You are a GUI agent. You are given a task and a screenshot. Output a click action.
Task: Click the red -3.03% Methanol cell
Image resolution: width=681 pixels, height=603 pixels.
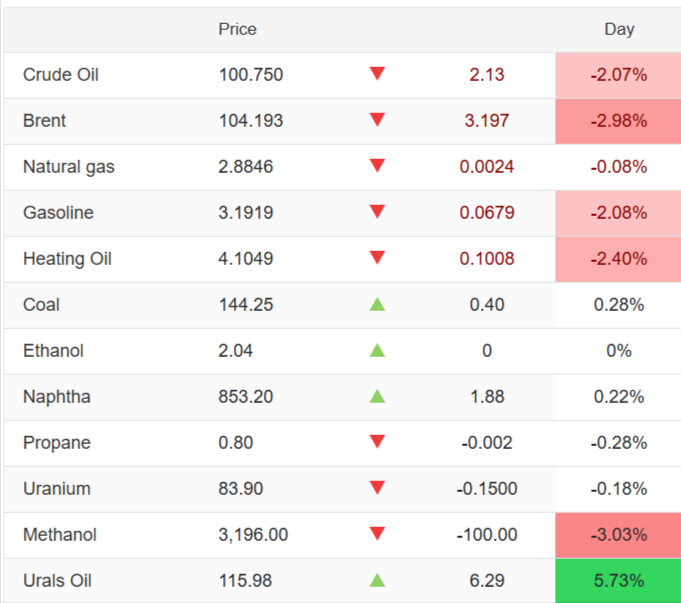click(x=618, y=535)
